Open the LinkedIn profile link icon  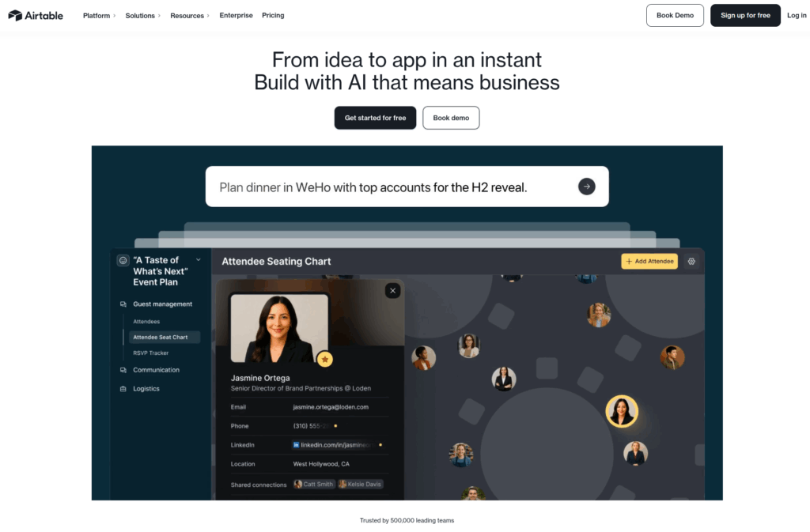296,445
